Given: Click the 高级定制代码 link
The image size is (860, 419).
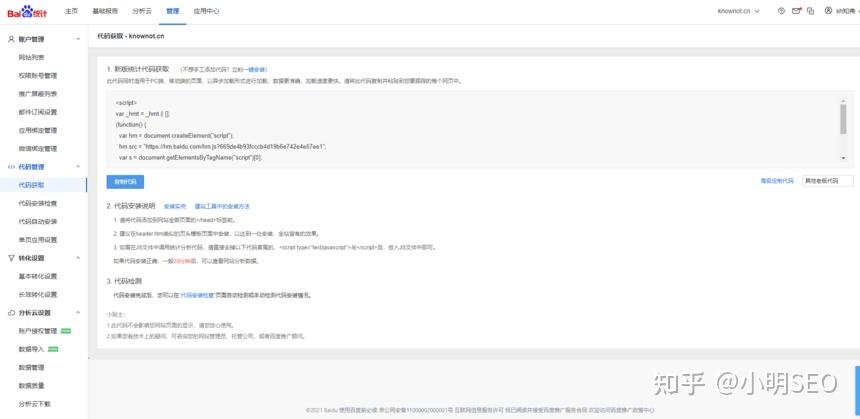Looking at the screenshot, I should tap(777, 180).
